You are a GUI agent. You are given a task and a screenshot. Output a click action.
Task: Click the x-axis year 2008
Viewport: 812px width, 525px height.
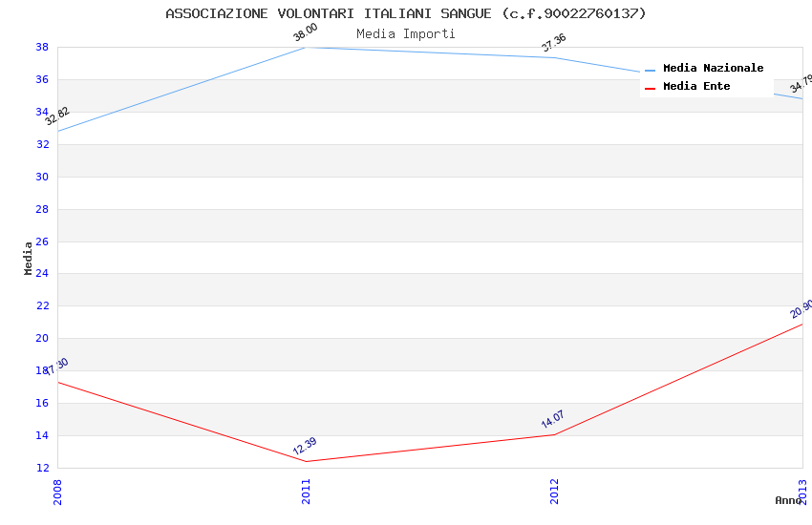coord(57,492)
